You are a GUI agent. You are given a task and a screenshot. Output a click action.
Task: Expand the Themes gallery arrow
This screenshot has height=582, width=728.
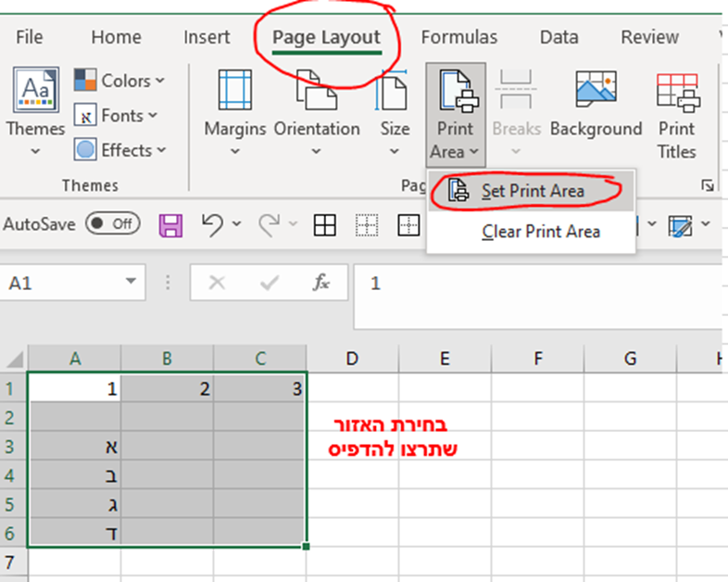(x=35, y=151)
